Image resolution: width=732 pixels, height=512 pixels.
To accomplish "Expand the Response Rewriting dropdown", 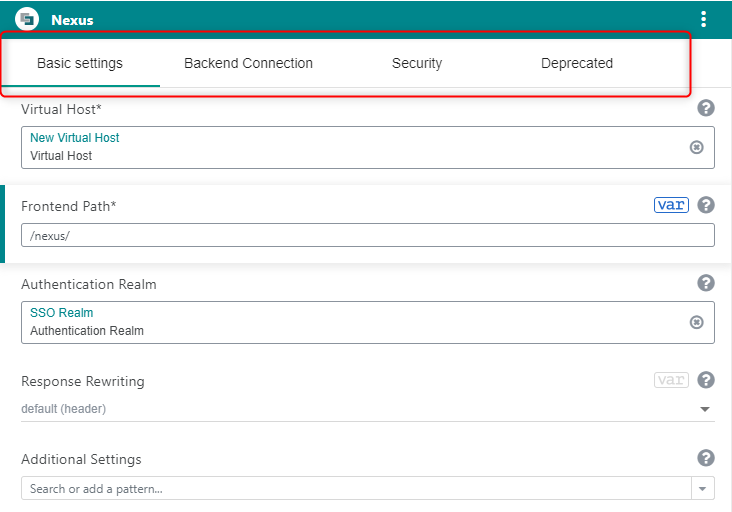I will pyautogui.click(x=704, y=409).
